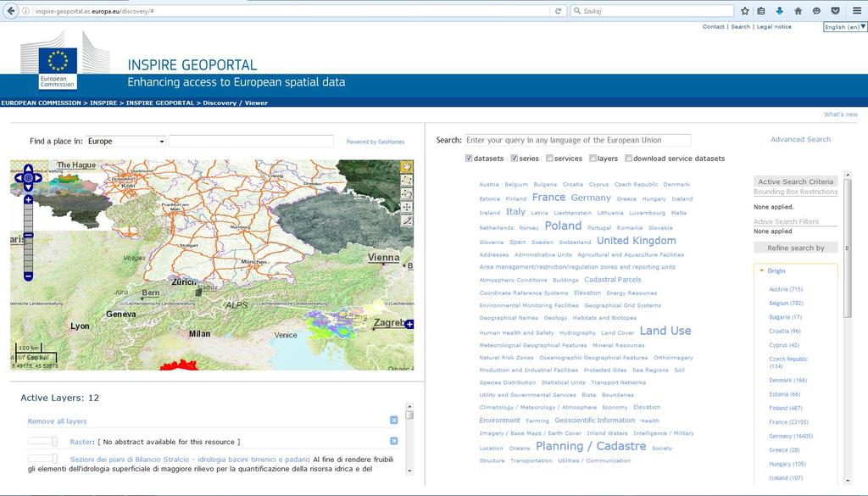Select the Poland country tag
Image resolution: width=868 pixels, height=496 pixels.
[x=563, y=226]
